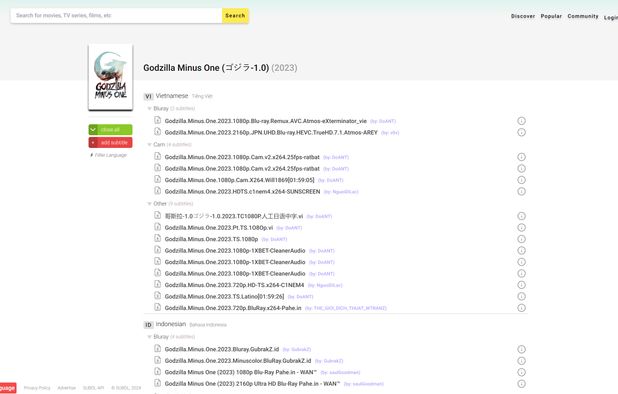The image size is (618, 394).
Task: Click the green close all button
Action: (110, 130)
